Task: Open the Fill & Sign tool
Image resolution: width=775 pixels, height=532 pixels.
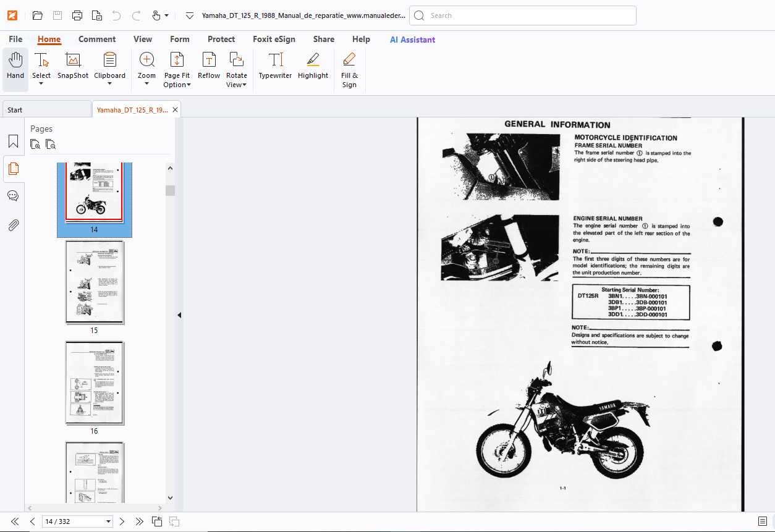Action: click(x=349, y=70)
